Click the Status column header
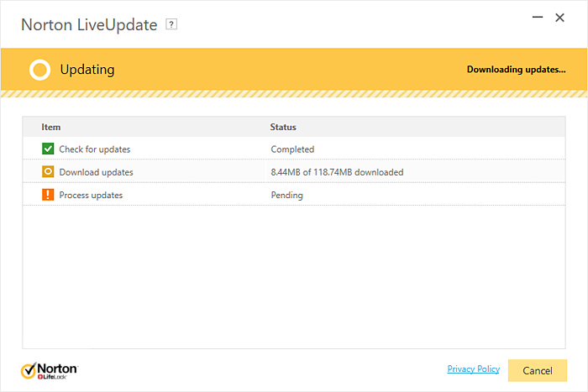The height and width of the screenshot is (392, 588). click(x=283, y=127)
